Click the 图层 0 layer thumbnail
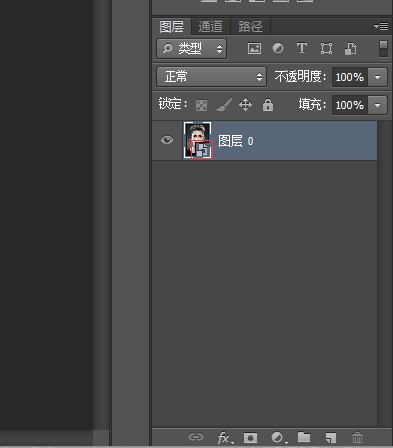The image size is (393, 448). click(x=198, y=140)
